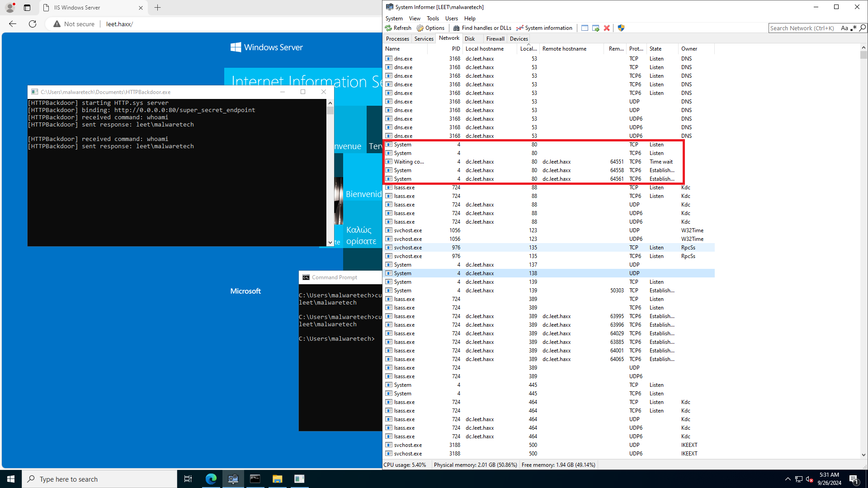Select the lsass.exe row with remote port 63995
Viewport: 868px width, 488px height.
(x=549, y=316)
